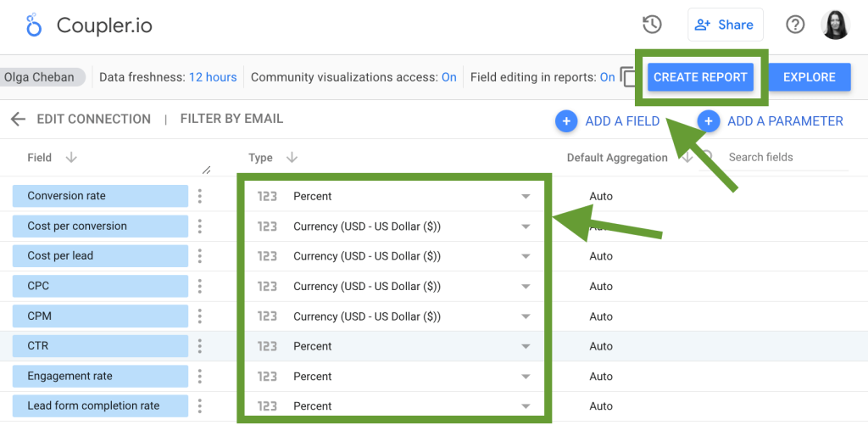Open Filter by Email option

[x=231, y=119]
